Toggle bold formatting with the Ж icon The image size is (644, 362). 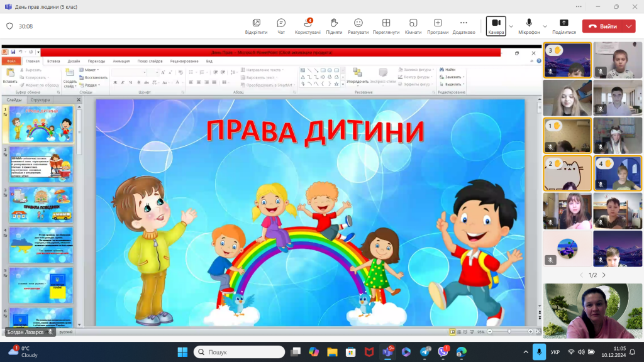115,81
